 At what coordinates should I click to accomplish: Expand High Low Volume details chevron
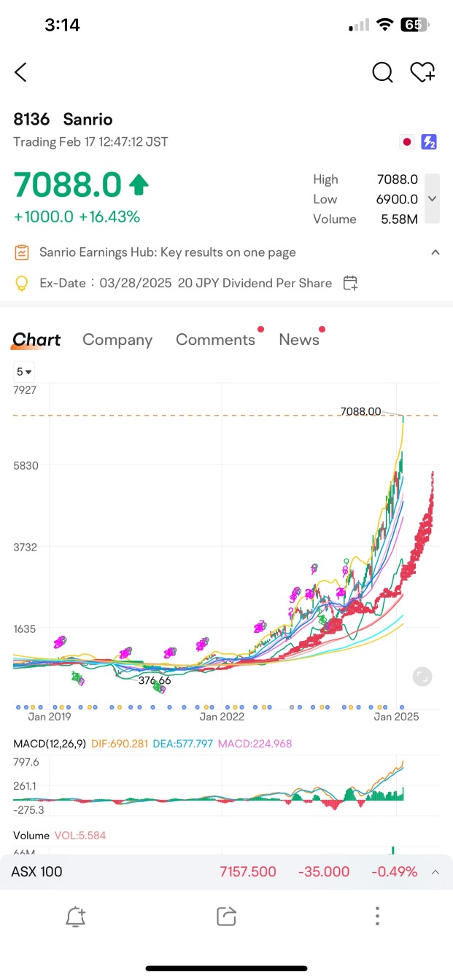click(x=432, y=198)
